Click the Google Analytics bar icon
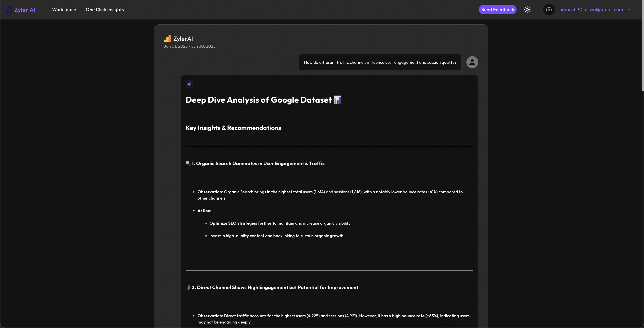 (x=167, y=38)
